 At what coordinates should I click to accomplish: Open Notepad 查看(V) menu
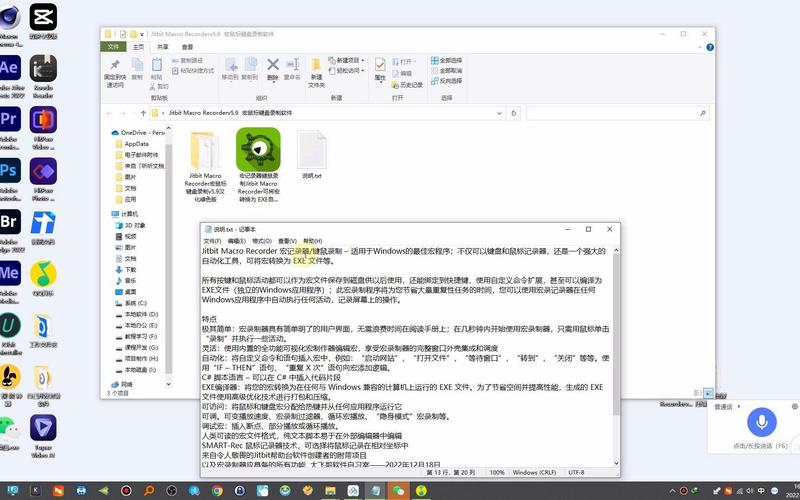(287, 241)
